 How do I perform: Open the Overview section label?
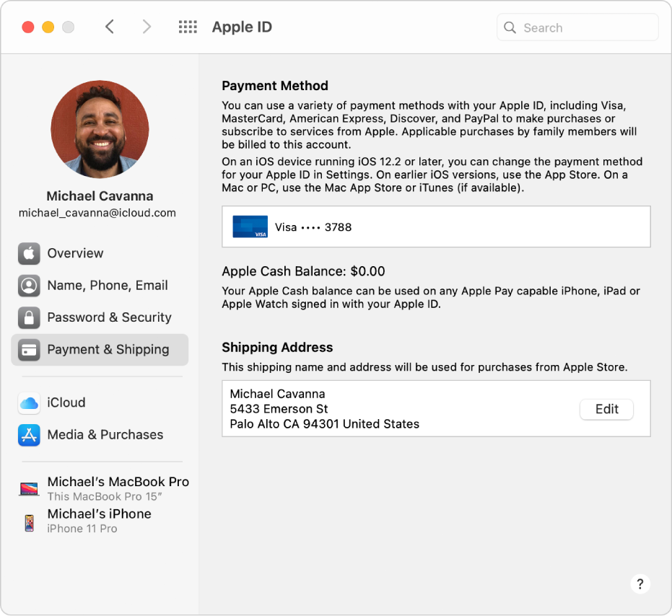coord(75,254)
